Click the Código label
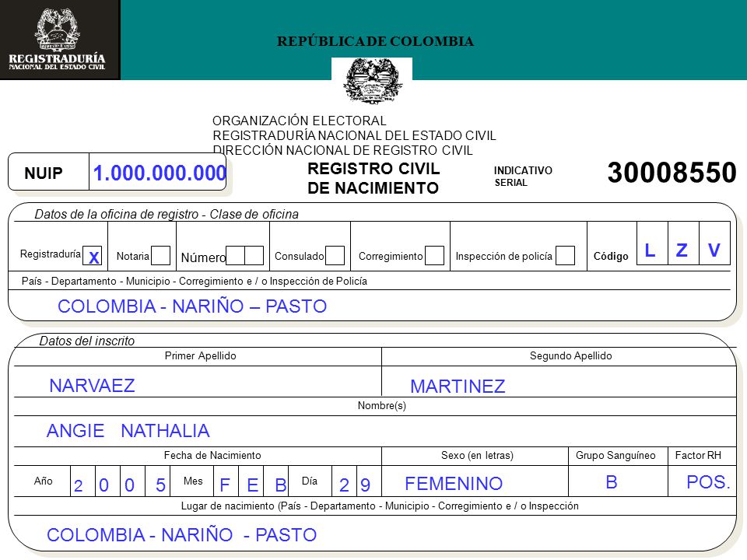Image resolution: width=747 pixels, height=560 pixels. pos(611,256)
